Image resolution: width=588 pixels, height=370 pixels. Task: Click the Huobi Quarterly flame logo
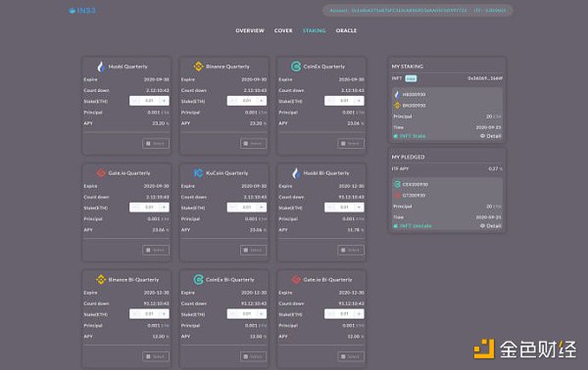(x=101, y=67)
